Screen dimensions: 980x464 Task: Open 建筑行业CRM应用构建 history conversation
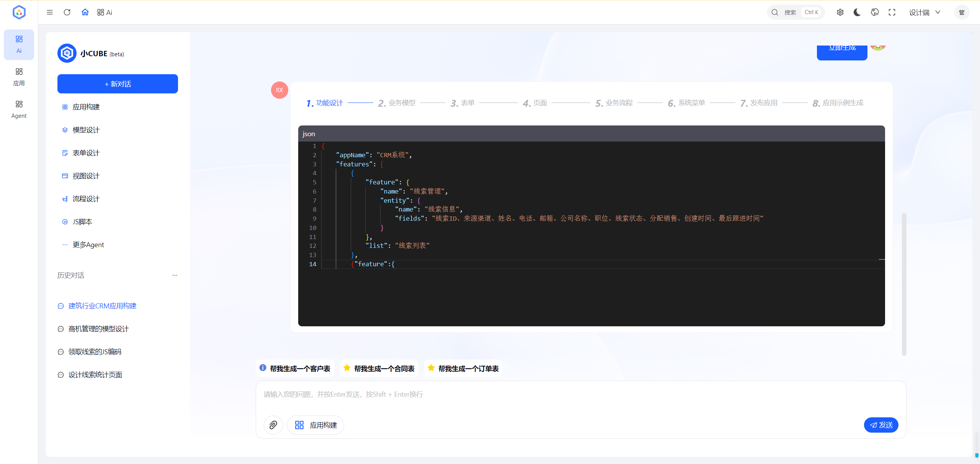102,306
